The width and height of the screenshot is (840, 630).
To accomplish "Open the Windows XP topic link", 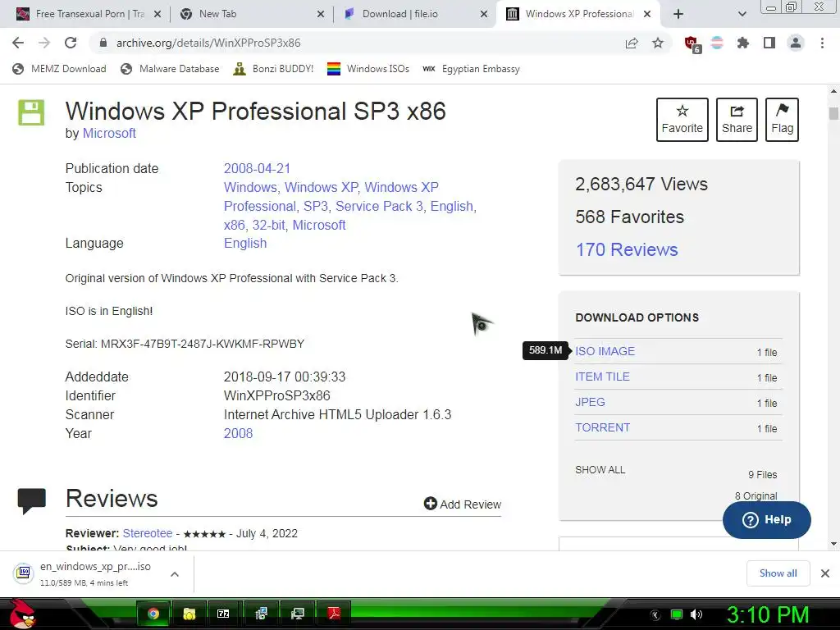I will coord(321,188).
